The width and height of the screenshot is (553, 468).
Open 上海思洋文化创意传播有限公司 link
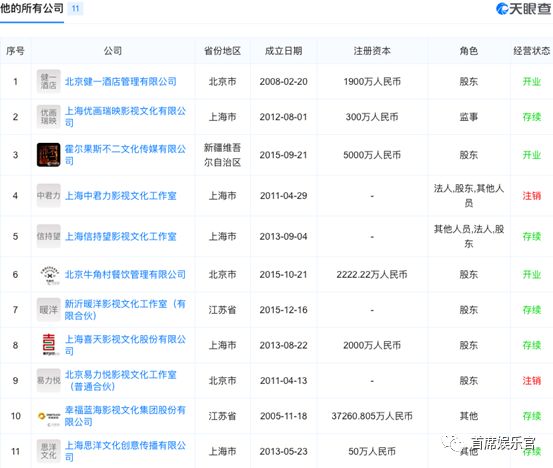(x=125, y=451)
